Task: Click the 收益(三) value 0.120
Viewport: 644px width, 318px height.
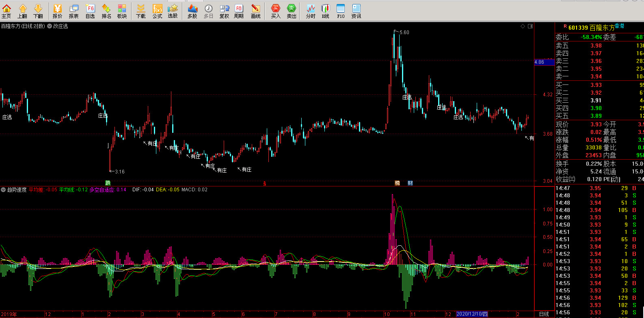Action: (x=594, y=179)
